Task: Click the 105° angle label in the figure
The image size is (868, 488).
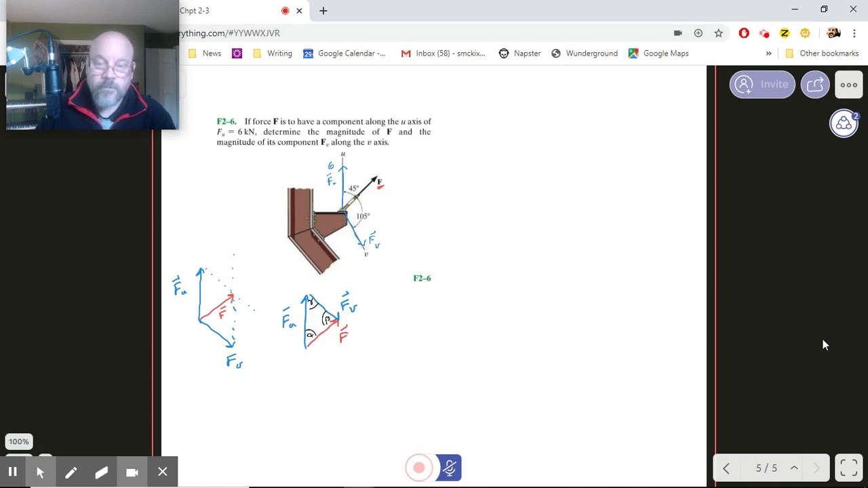Action: pos(363,216)
